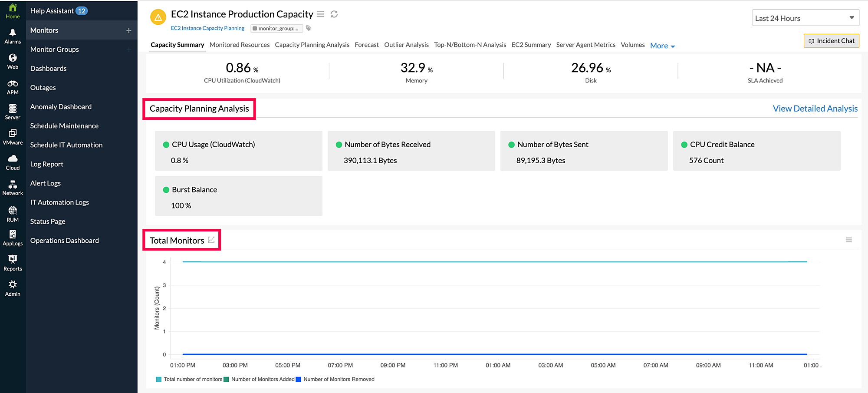The image size is (868, 393).
Task: Open the Incident Chat panel
Action: click(x=831, y=40)
